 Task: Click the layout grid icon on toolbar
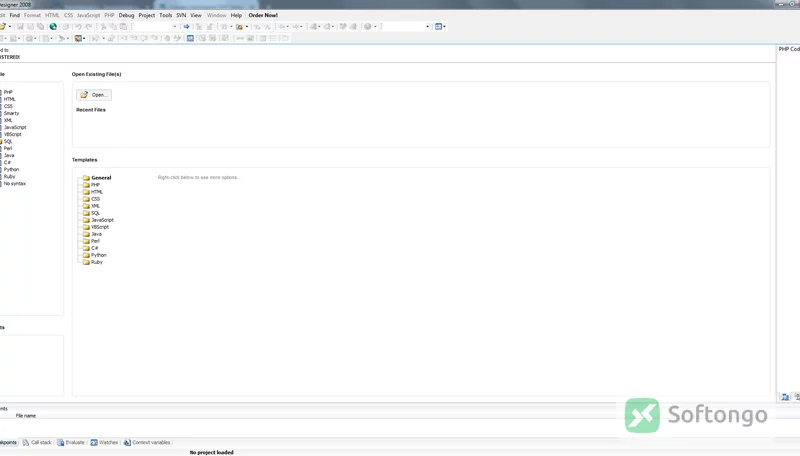[438, 27]
